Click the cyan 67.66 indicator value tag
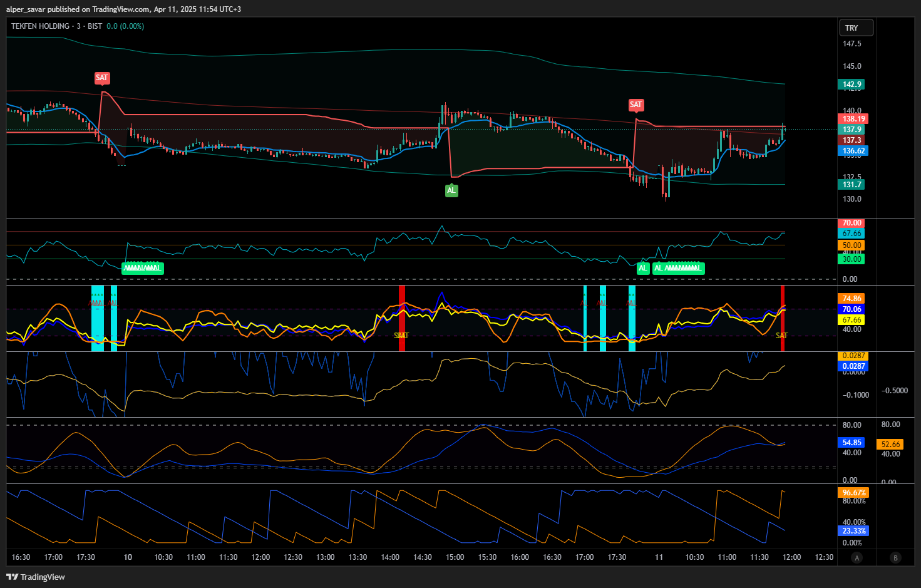Viewport: 921px width, 588px height. click(852, 234)
